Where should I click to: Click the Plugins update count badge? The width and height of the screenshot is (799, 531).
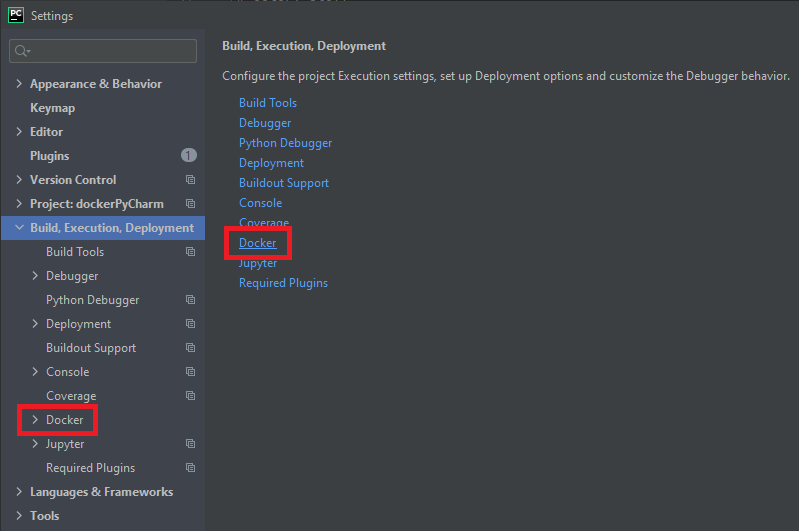pos(189,155)
